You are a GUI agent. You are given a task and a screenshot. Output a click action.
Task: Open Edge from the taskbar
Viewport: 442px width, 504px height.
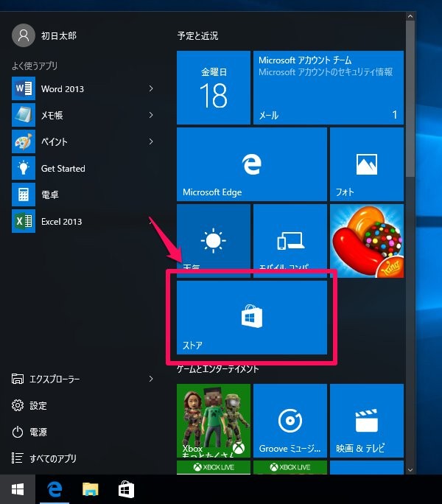tap(55, 489)
